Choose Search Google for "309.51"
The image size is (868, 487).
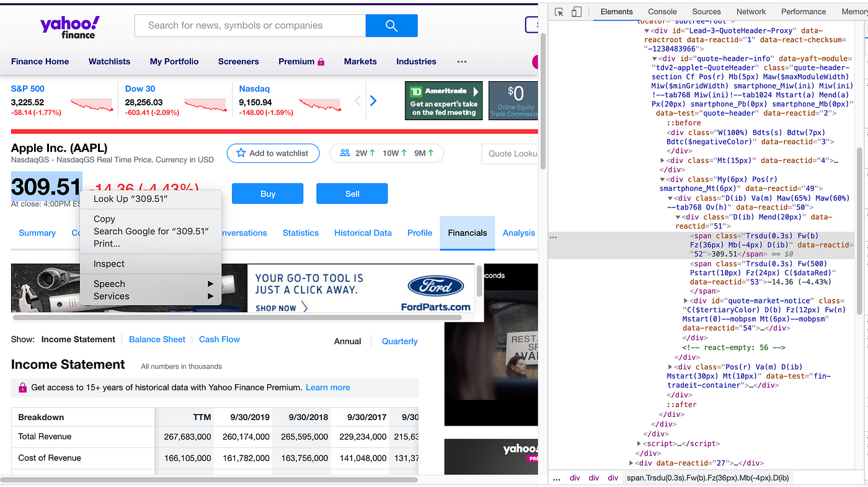151,231
